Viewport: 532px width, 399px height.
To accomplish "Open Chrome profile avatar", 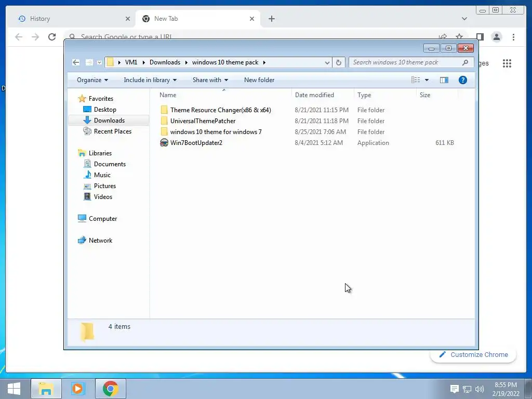I will click(x=496, y=37).
